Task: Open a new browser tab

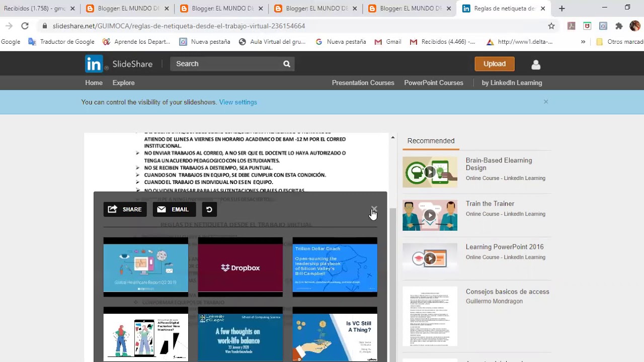Action: click(x=562, y=9)
